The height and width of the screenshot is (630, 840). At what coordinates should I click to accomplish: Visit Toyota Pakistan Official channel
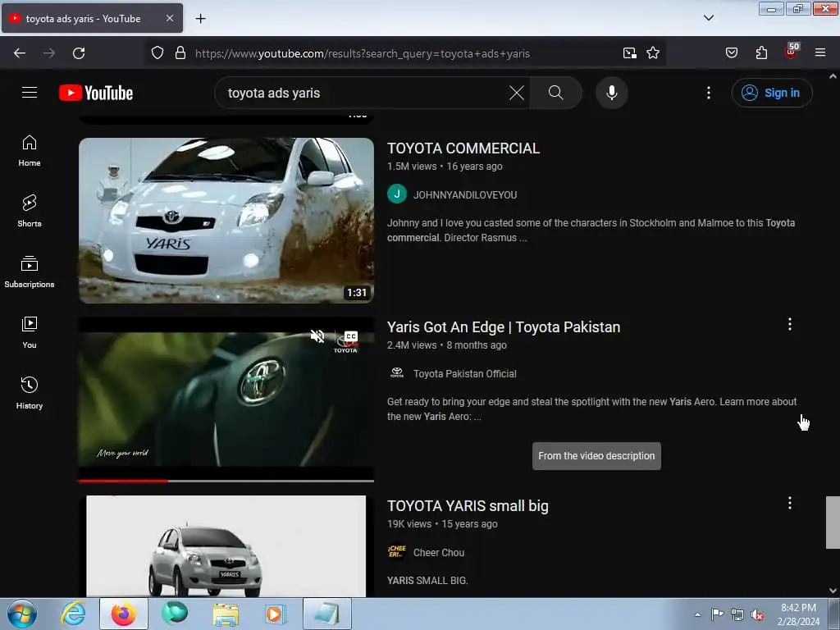pos(465,374)
